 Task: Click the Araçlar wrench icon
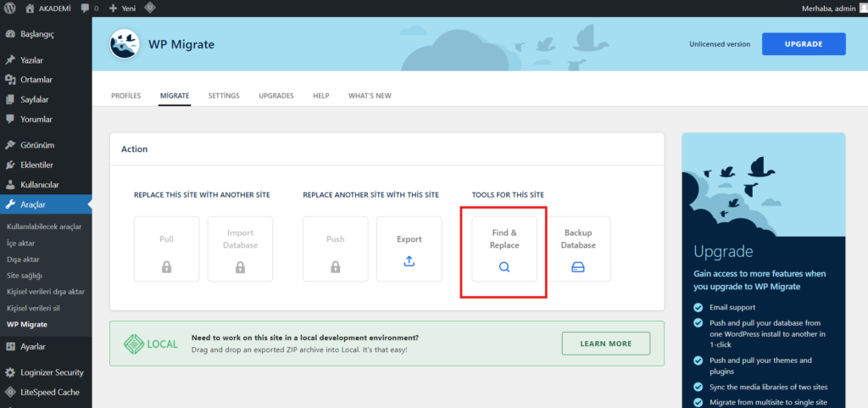coord(10,204)
